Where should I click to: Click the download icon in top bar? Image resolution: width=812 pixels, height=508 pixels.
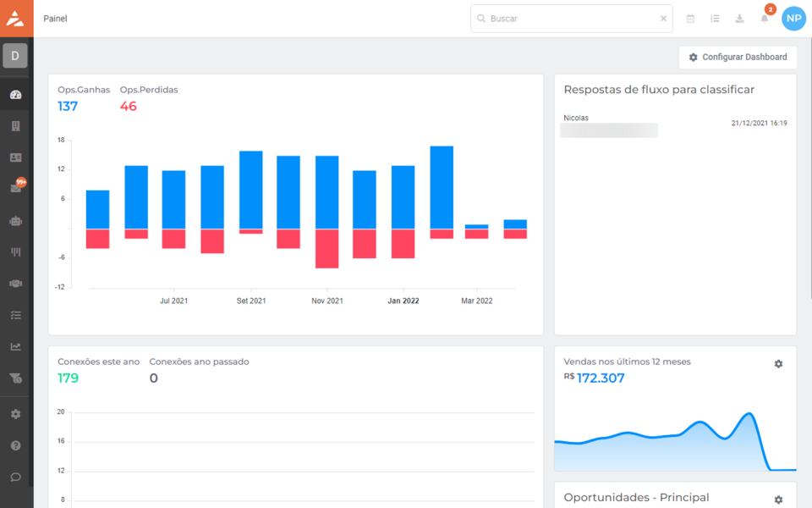pyautogui.click(x=739, y=19)
